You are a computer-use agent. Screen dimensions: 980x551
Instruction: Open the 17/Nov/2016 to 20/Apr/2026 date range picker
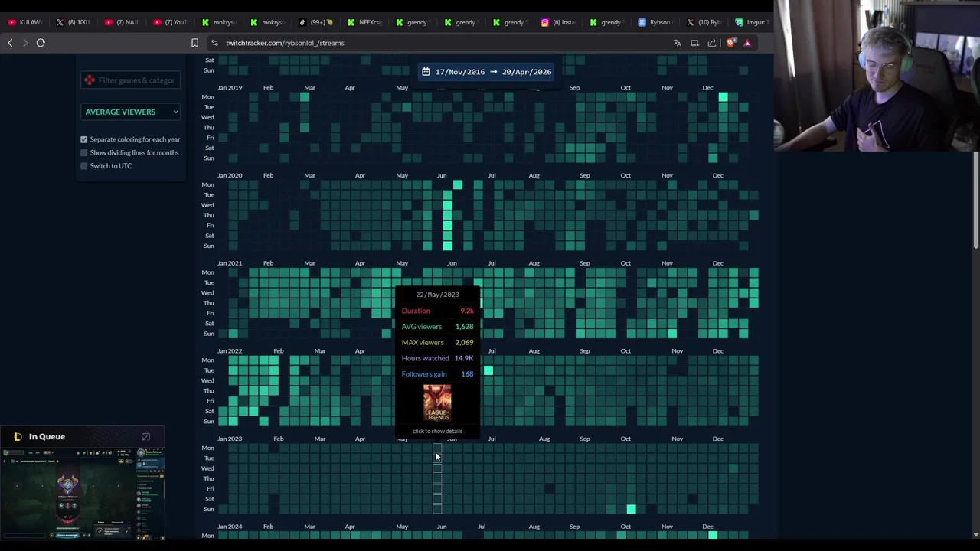(x=486, y=72)
